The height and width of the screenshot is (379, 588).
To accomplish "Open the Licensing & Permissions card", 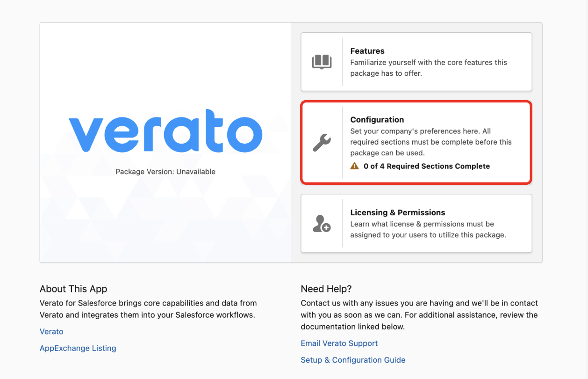I will (x=416, y=224).
